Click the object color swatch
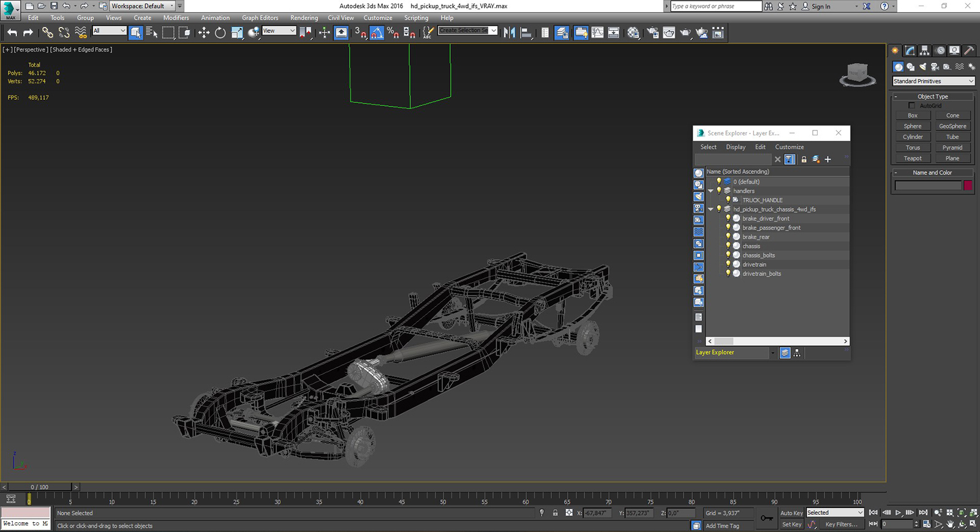 (968, 185)
